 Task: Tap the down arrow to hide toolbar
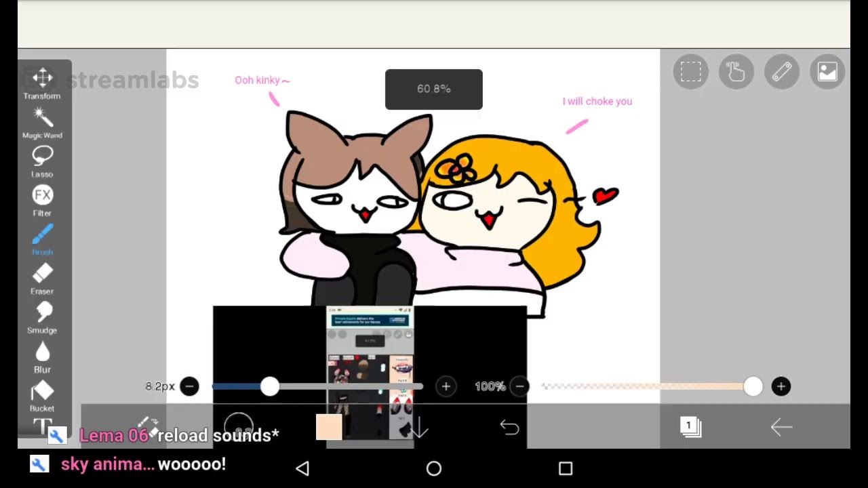(419, 427)
